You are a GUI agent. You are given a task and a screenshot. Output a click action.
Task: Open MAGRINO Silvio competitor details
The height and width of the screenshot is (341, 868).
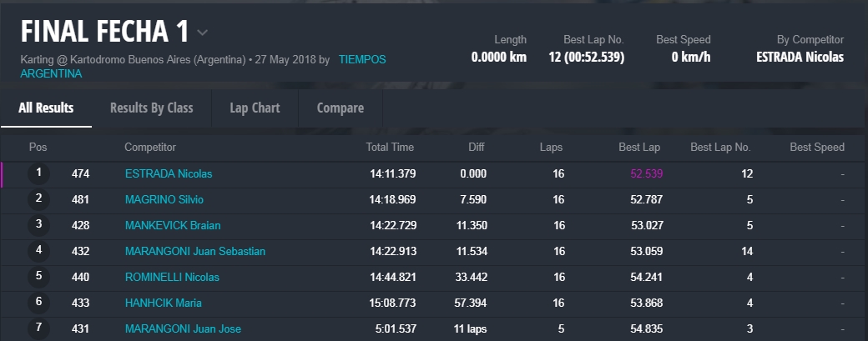click(164, 200)
